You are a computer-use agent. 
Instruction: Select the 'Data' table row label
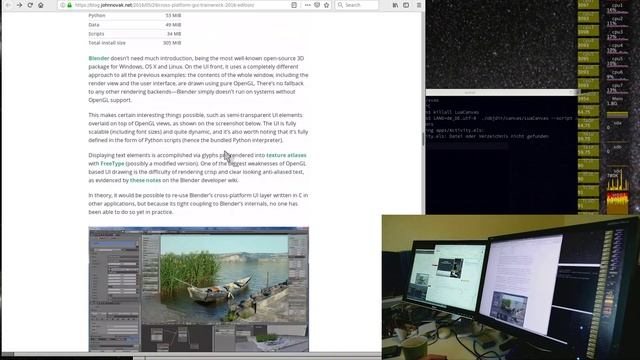94,24
